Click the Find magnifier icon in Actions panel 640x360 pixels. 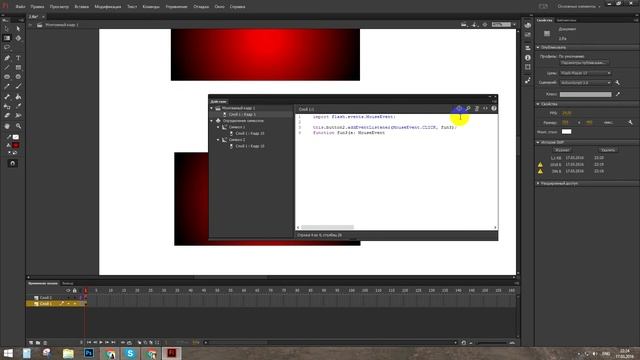468,109
